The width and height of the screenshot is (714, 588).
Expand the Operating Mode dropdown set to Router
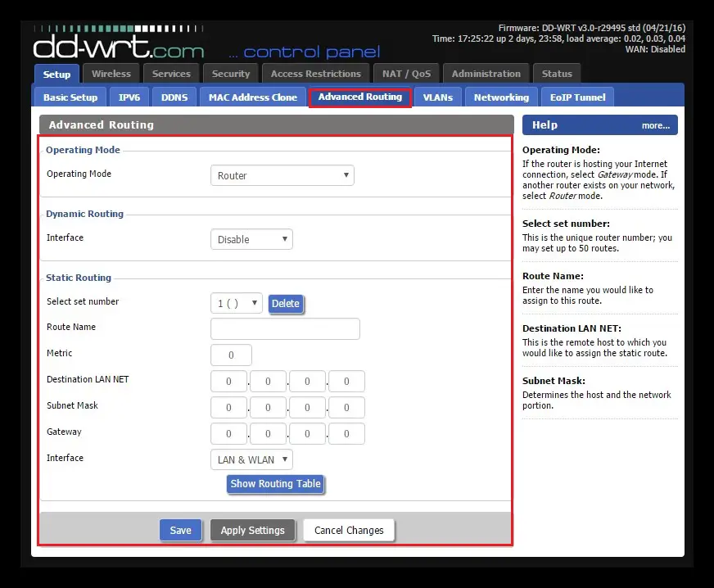pos(282,175)
